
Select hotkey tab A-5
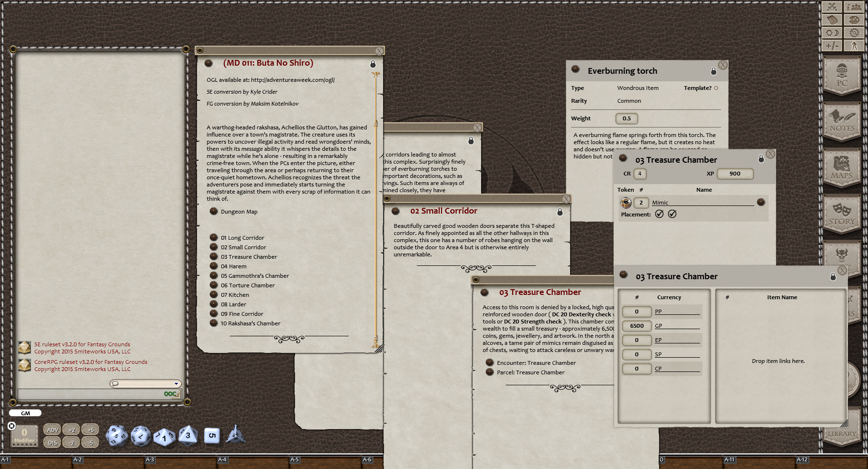(295, 459)
